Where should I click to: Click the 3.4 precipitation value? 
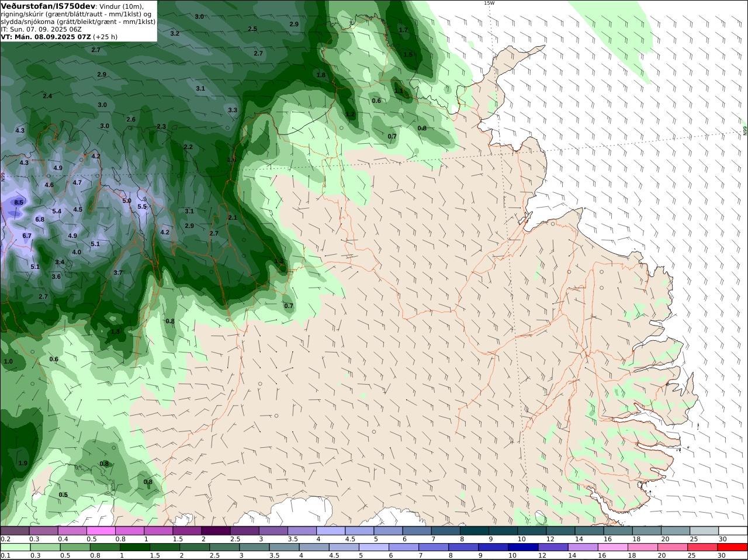click(x=60, y=262)
